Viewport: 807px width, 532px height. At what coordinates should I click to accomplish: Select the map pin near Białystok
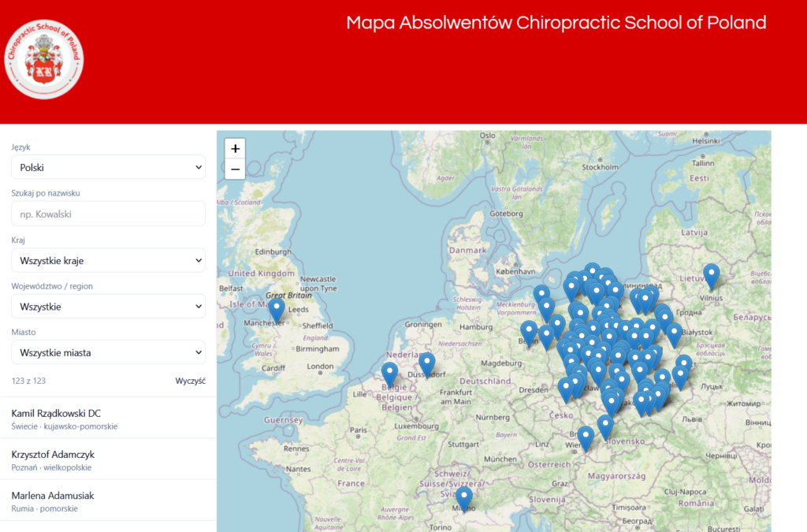click(675, 334)
